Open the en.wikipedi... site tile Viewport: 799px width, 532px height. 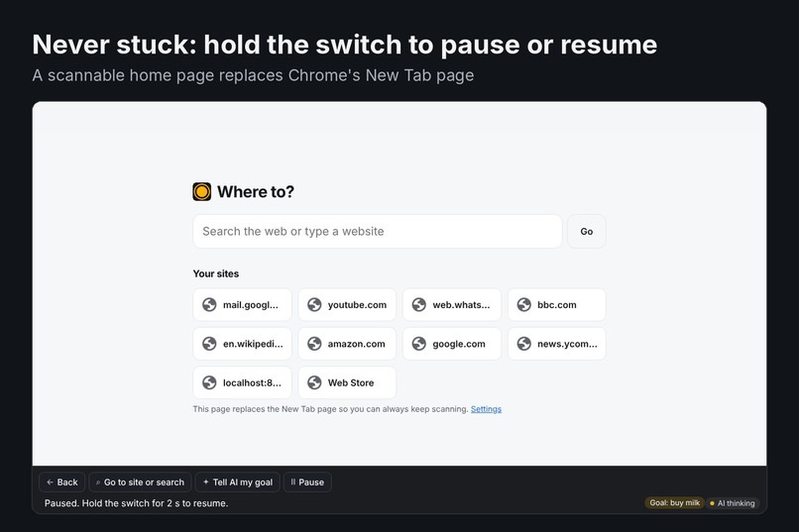(243, 344)
